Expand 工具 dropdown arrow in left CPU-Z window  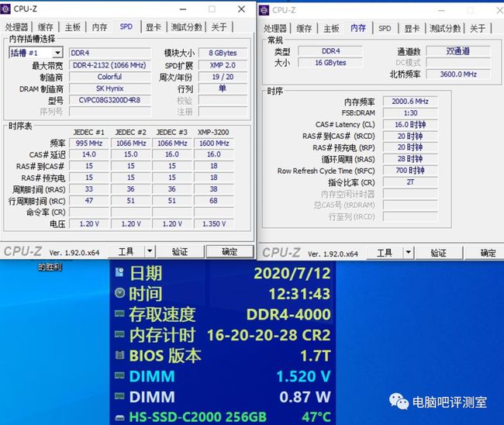[x=150, y=251]
